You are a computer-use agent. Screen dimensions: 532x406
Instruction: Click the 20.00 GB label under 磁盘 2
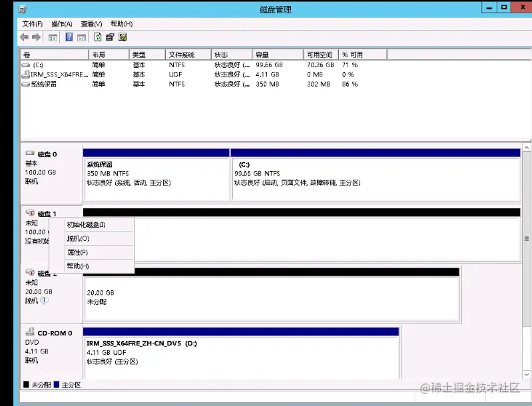coord(39,292)
